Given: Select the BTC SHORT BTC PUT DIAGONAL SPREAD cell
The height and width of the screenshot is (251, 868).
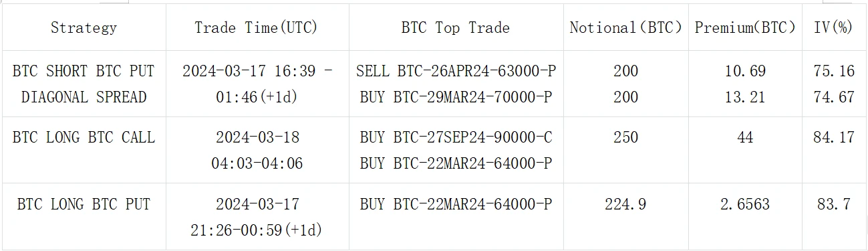Looking at the screenshot, I should click(84, 84).
